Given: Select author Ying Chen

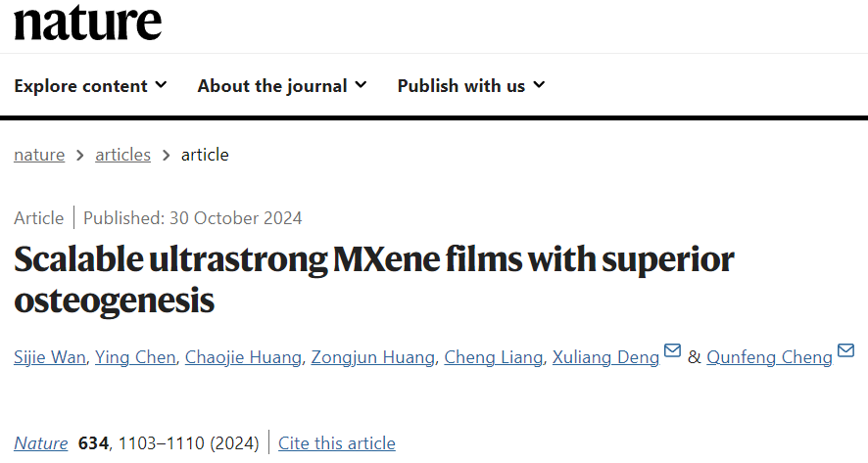Looking at the screenshot, I should pos(137,357).
